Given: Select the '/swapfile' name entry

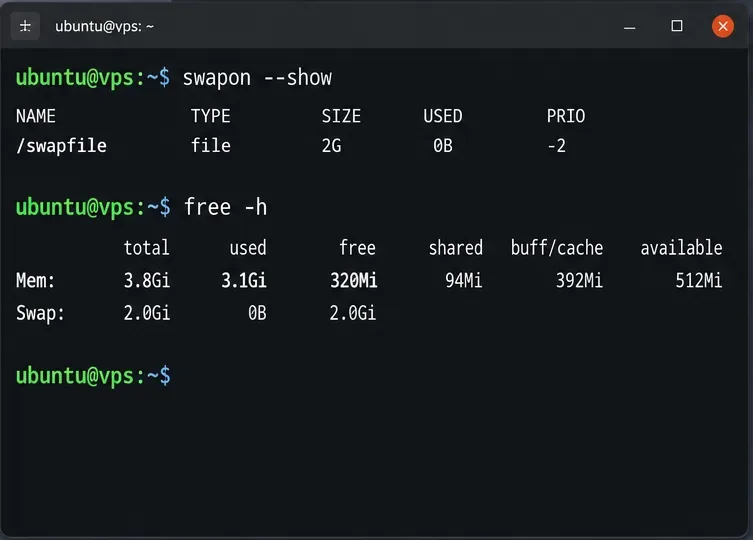Looking at the screenshot, I should coord(61,146).
